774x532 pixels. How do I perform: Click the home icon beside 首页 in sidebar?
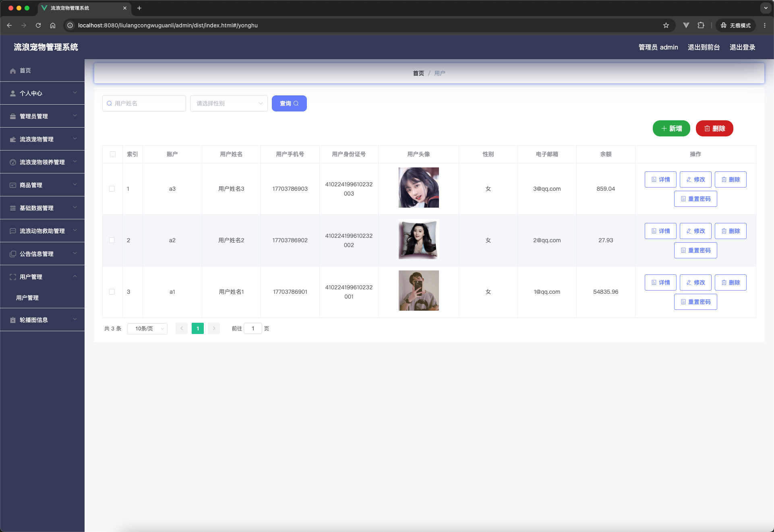coord(13,71)
